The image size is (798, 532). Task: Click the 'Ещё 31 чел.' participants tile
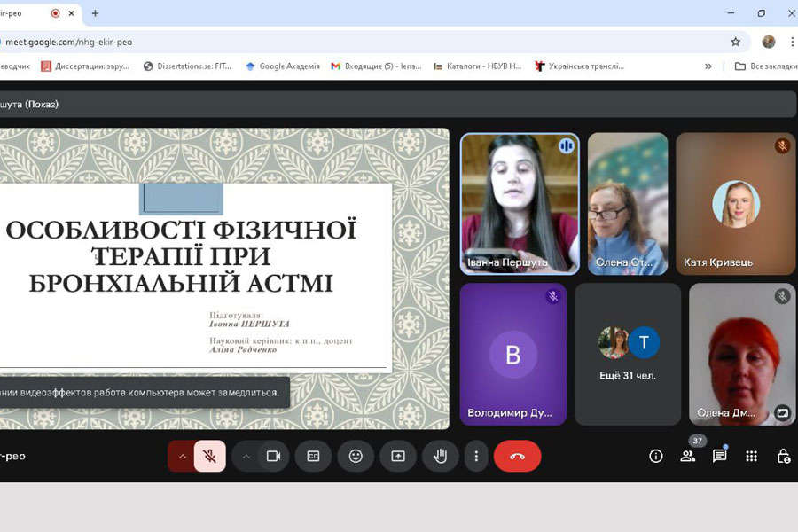point(628,354)
